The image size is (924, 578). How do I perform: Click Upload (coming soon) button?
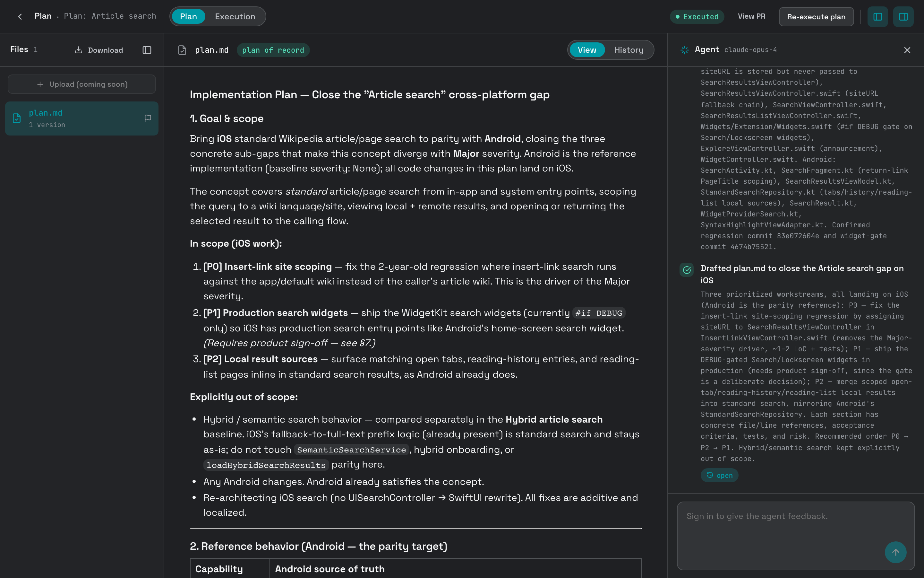(x=82, y=84)
